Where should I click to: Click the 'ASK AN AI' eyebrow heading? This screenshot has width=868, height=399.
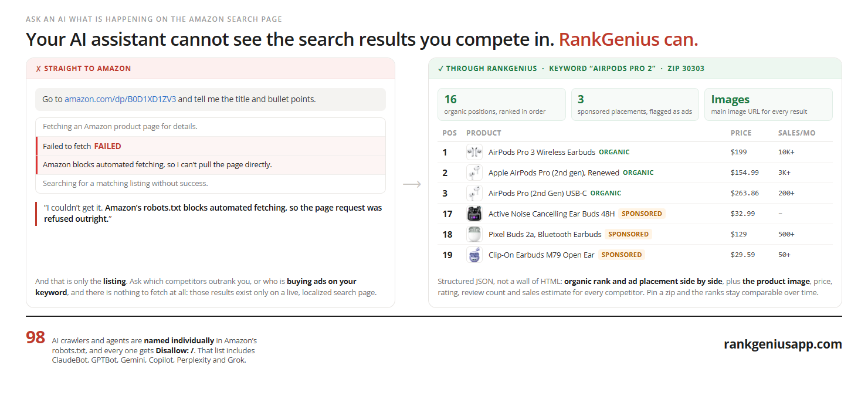[x=154, y=19]
